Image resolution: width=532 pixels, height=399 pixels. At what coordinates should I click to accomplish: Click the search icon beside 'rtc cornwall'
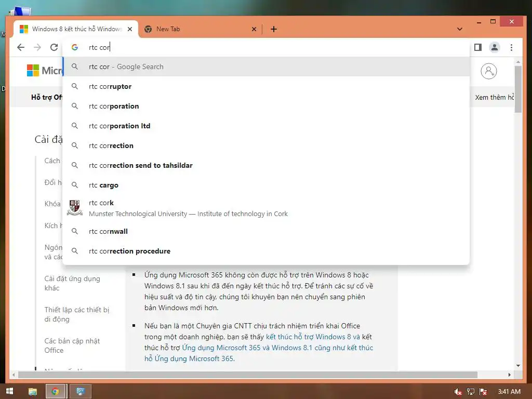click(75, 231)
